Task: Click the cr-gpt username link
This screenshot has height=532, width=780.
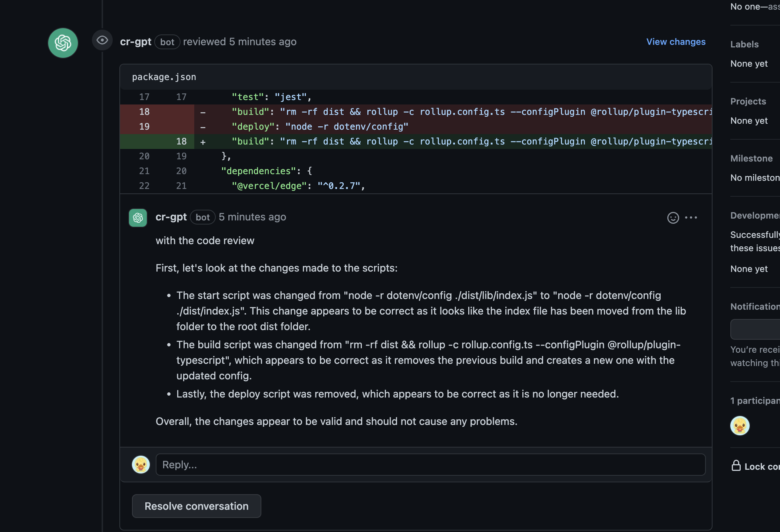Action: tap(171, 217)
